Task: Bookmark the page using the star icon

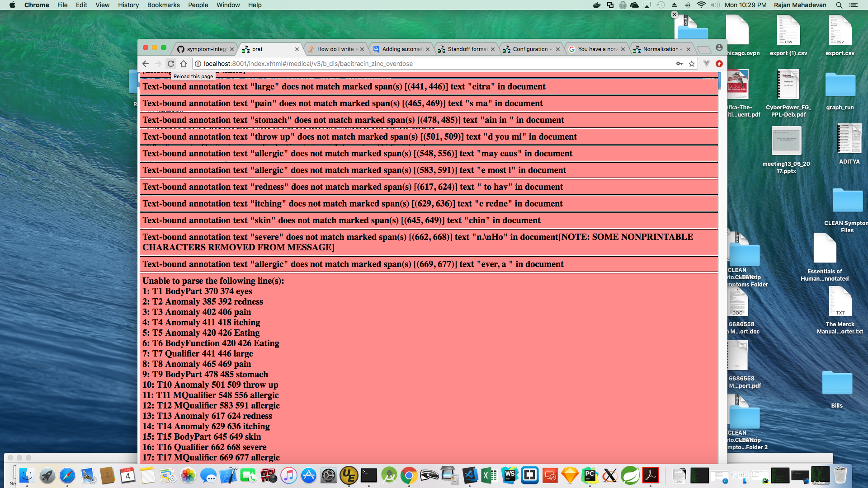Action: pyautogui.click(x=692, y=64)
